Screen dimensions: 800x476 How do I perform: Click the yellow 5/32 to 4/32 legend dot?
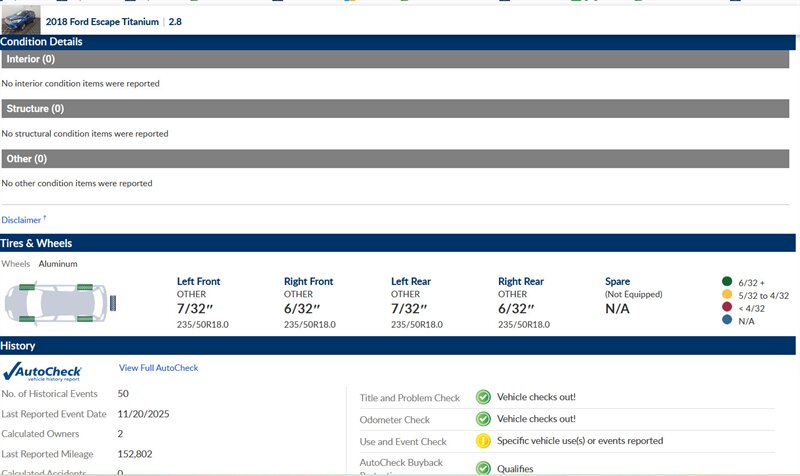pyautogui.click(x=727, y=296)
